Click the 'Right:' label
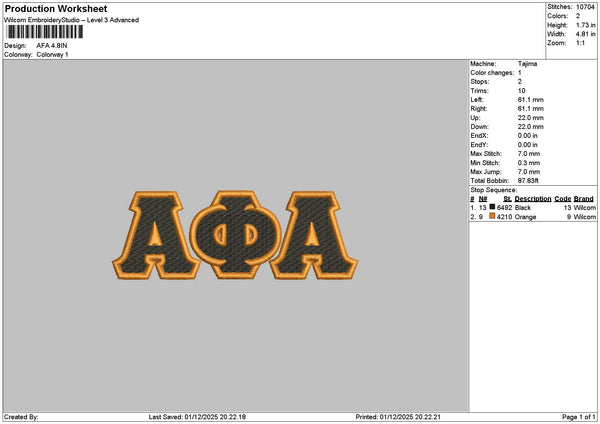Image resolution: width=600 pixels, height=424 pixels. (x=478, y=109)
